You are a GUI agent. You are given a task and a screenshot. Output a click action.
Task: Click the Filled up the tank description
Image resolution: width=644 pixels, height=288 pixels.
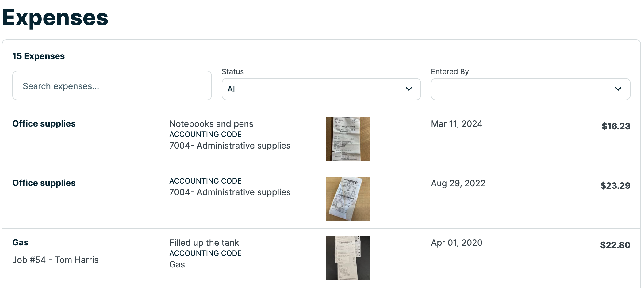(x=204, y=243)
